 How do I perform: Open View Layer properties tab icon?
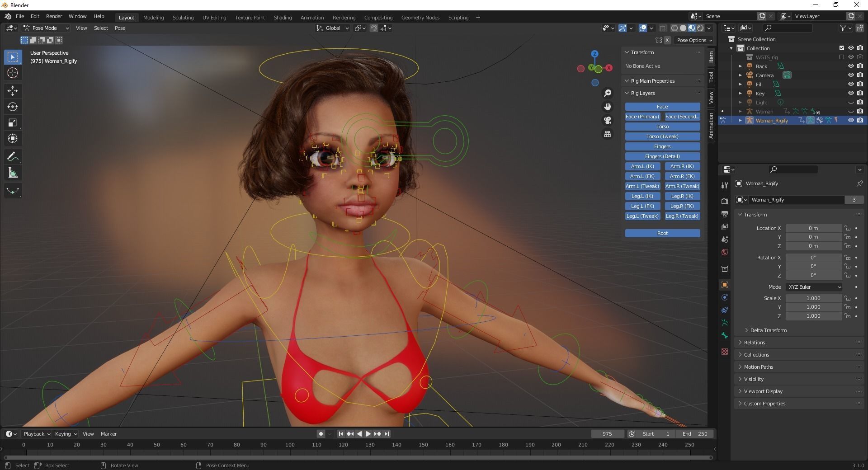point(725,226)
